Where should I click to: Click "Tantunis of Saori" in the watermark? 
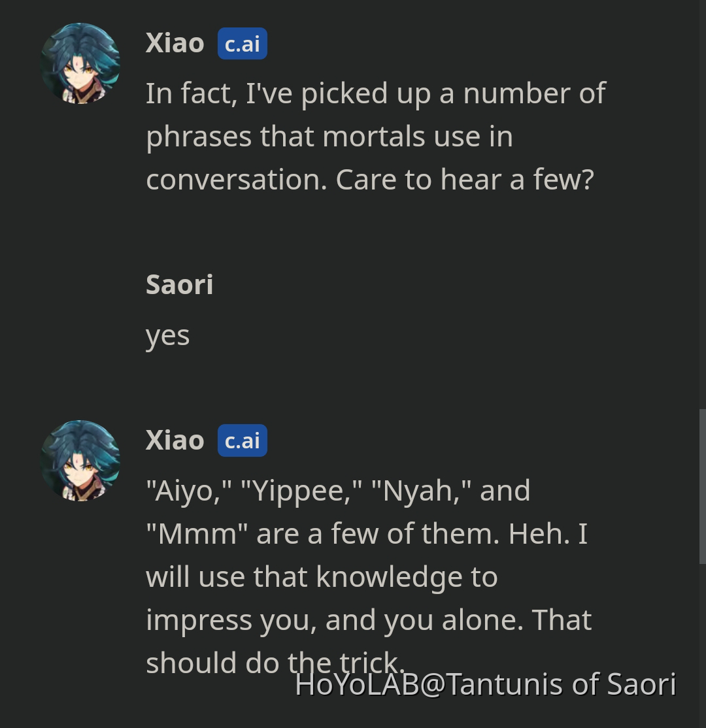click(561, 685)
